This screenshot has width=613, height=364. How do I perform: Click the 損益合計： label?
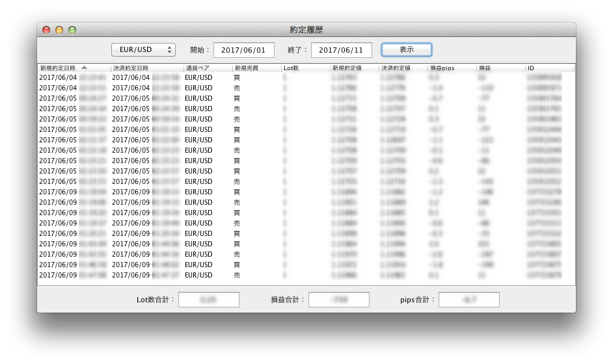[288, 300]
